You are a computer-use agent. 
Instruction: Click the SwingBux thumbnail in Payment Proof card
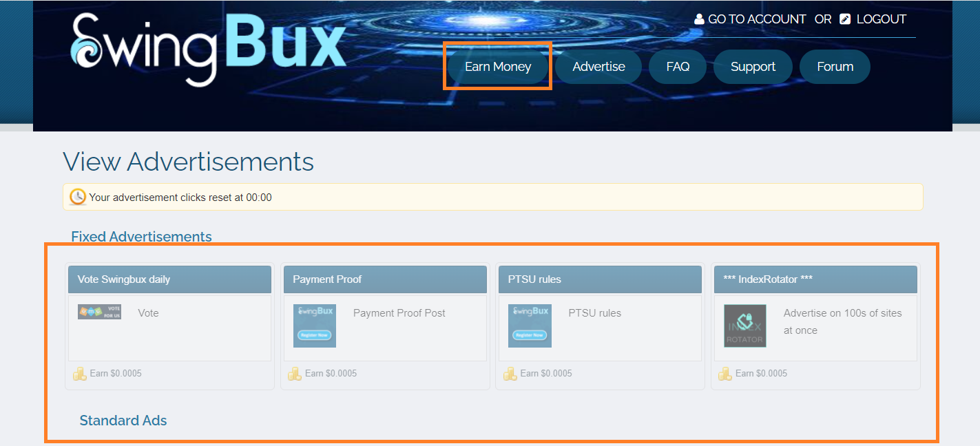pos(315,326)
